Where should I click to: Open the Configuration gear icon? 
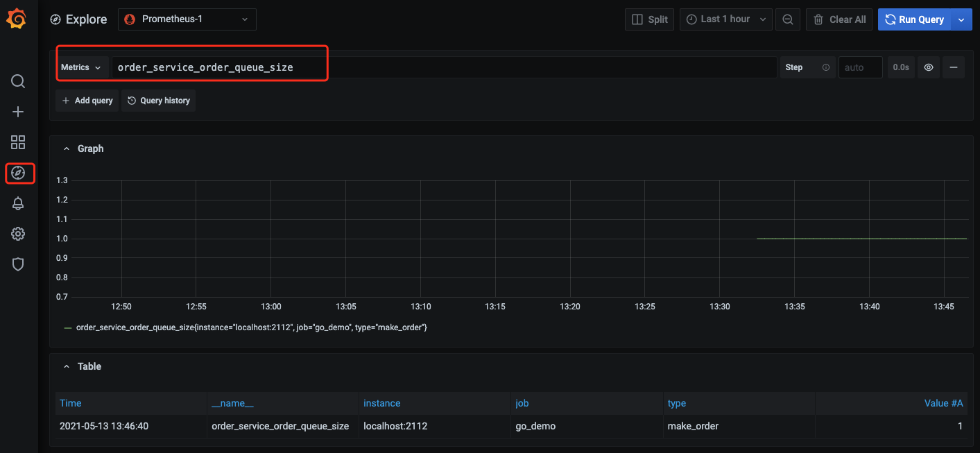click(18, 234)
